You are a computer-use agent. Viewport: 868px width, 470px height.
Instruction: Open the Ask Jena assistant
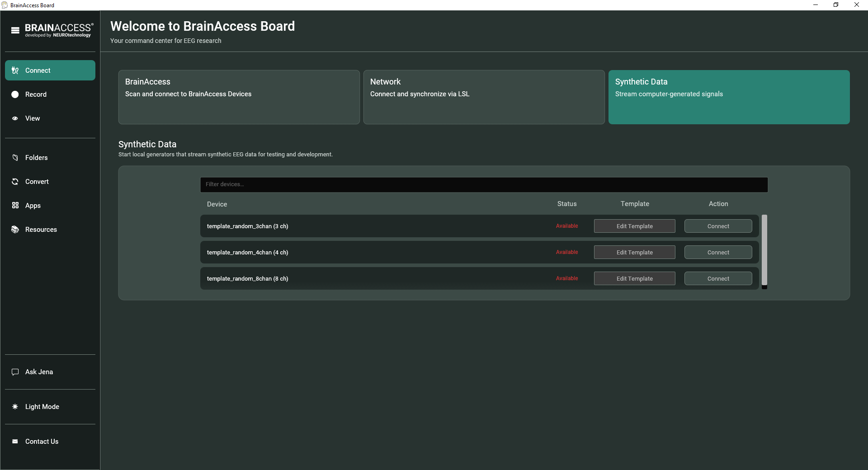click(50, 372)
